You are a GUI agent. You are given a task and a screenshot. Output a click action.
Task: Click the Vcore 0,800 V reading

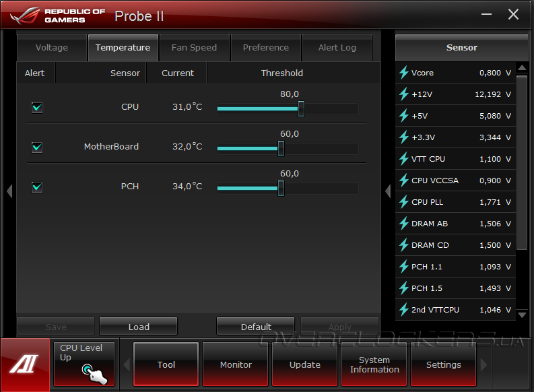[495, 73]
